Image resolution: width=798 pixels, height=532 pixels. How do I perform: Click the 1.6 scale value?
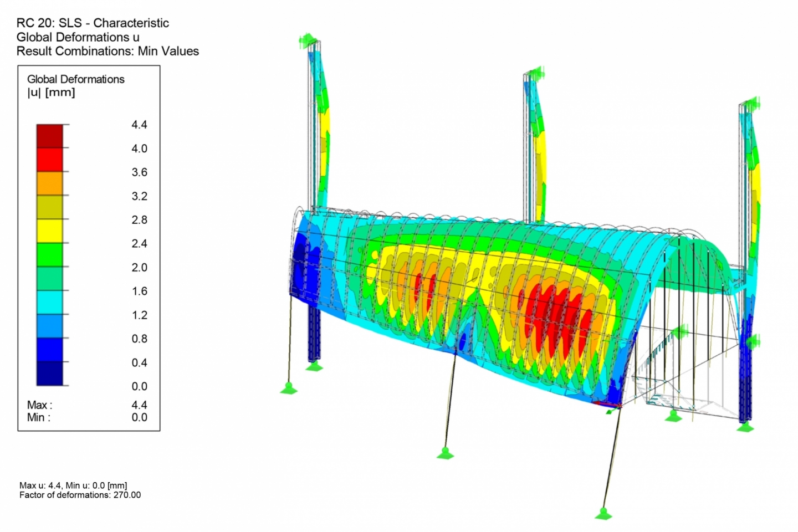coord(139,291)
